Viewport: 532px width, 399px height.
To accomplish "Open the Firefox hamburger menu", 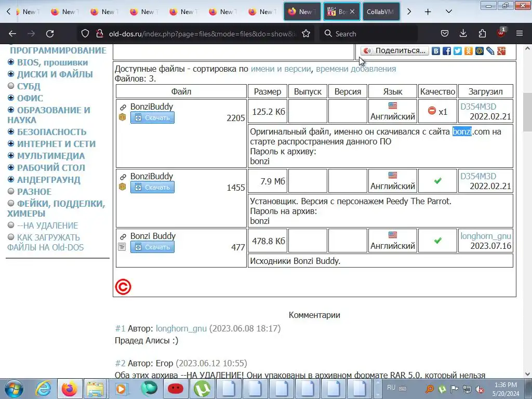I will 520,34.
